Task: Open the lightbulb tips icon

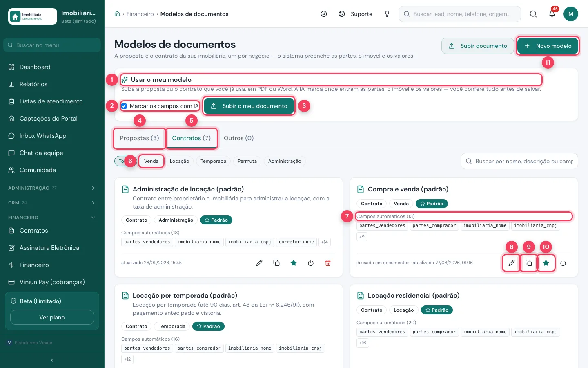Action: tap(387, 14)
